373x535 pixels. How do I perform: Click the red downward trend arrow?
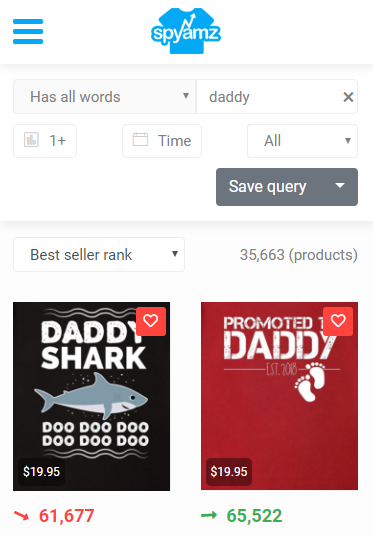coord(21,516)
